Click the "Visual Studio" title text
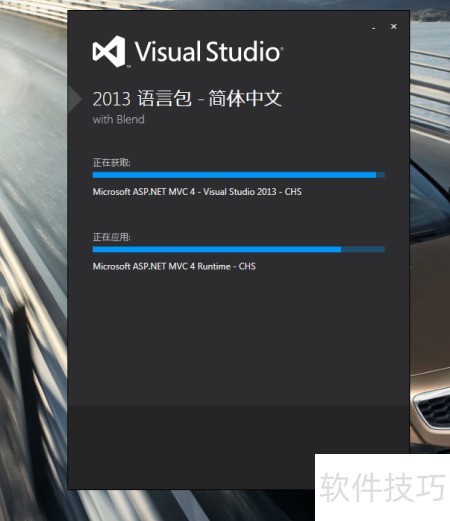Viewport: 450px width, 521px height. tap(209, 52)
